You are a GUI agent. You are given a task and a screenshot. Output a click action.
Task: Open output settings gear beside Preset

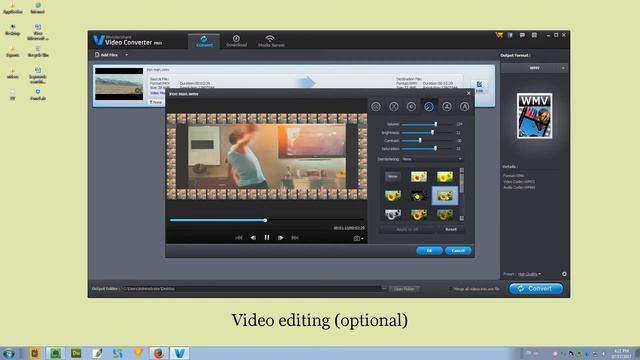(564, 274)
